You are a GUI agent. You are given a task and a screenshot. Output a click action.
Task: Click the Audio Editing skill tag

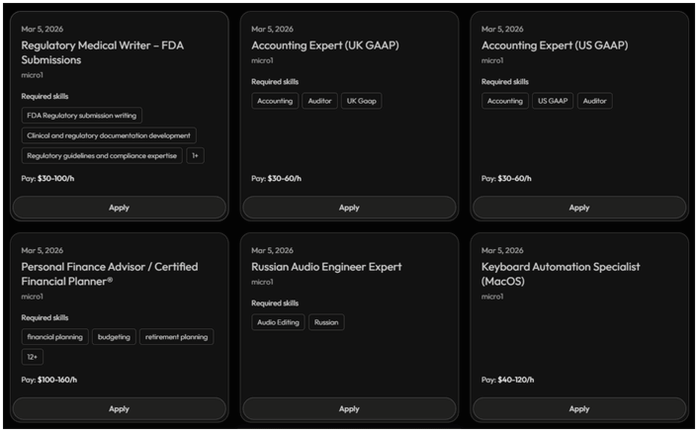coord(278,322)
